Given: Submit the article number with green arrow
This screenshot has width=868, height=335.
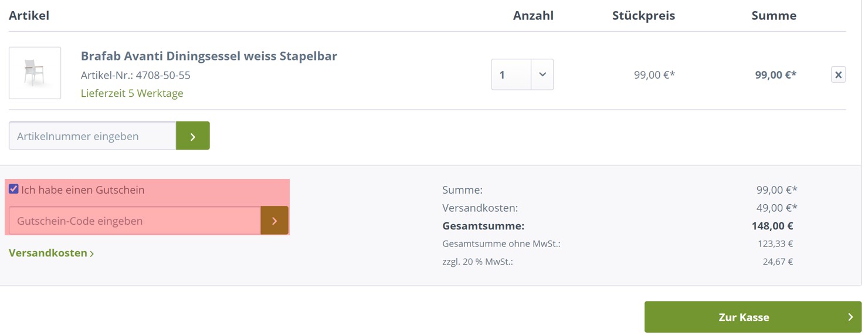Looking at the screenshot, I should coord(193,136).
